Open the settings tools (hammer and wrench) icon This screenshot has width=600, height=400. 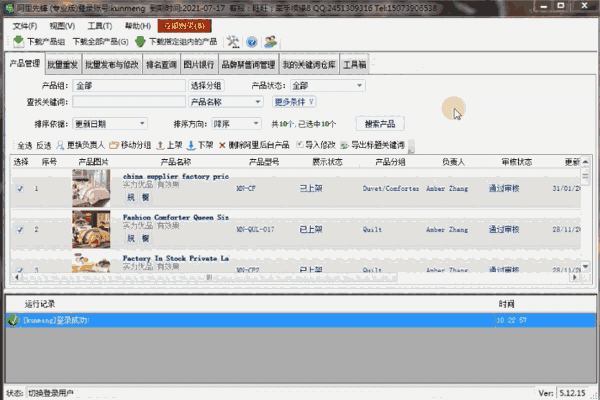click(x=233, y=41)
